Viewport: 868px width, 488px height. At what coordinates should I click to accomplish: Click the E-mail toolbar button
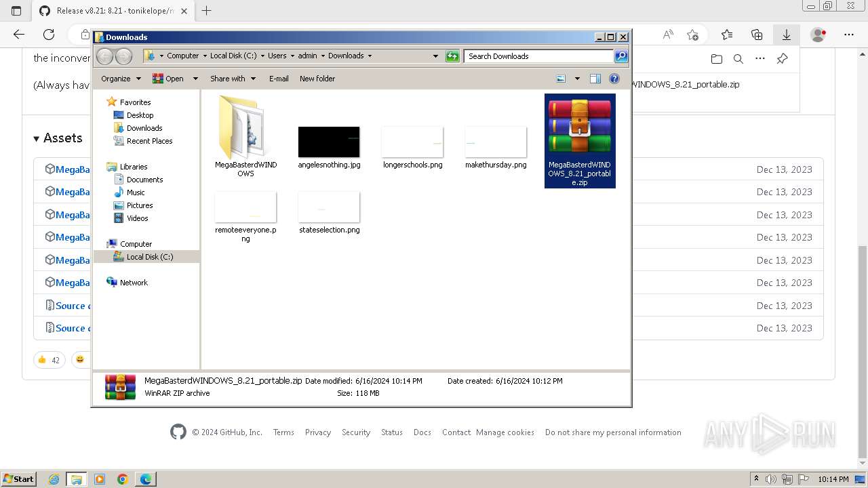[279, 79]
